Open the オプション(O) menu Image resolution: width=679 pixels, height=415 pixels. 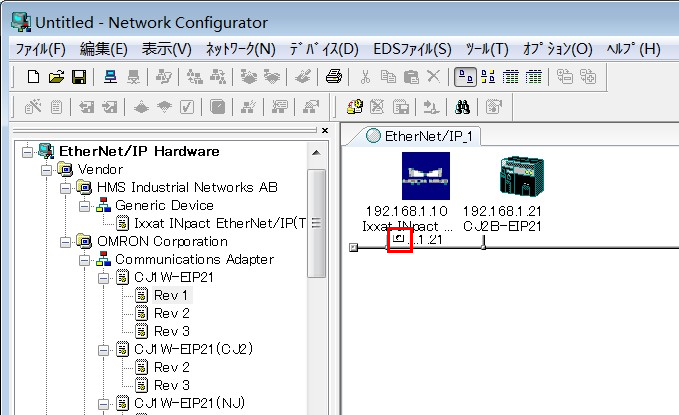557,49
